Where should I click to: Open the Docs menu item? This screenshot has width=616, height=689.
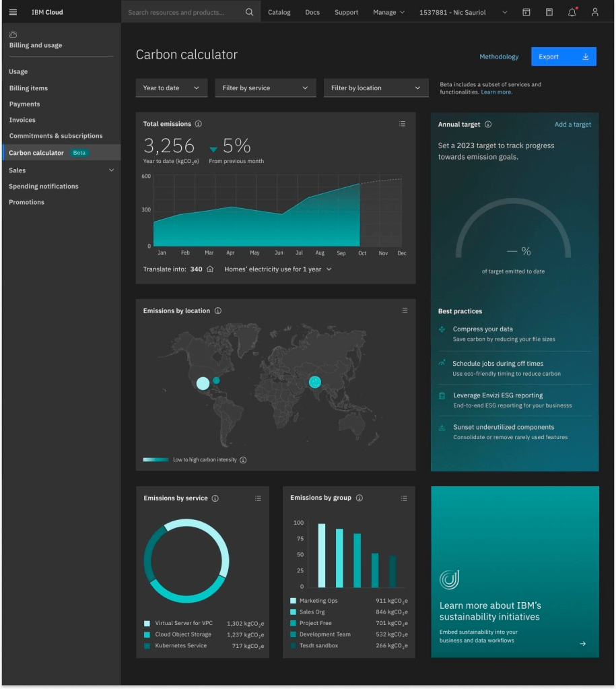[312, 12]
